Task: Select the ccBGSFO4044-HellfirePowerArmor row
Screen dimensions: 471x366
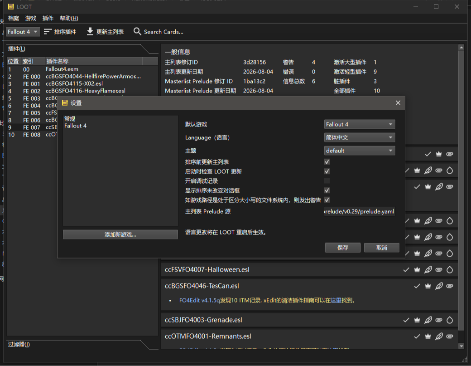Action: 82,76
